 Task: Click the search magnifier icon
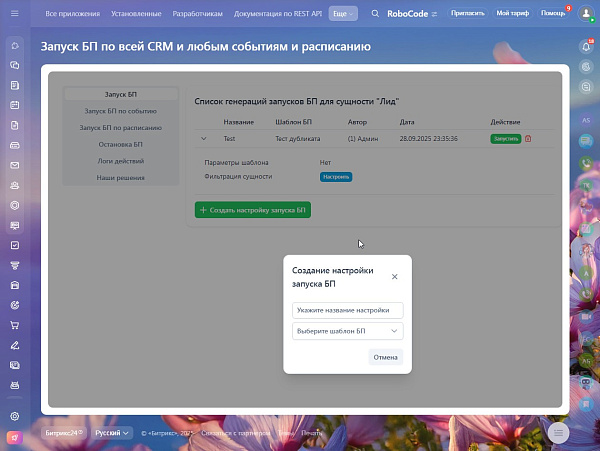click(x=375, y=13)
